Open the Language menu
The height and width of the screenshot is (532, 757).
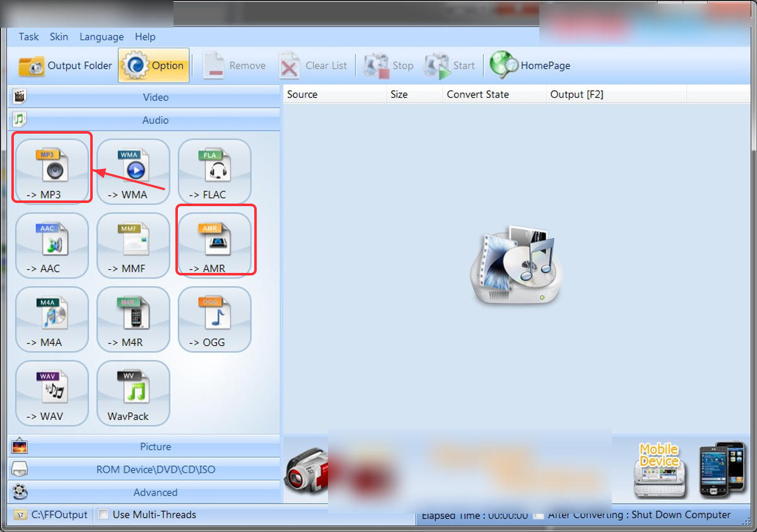(x=102, y=37)
